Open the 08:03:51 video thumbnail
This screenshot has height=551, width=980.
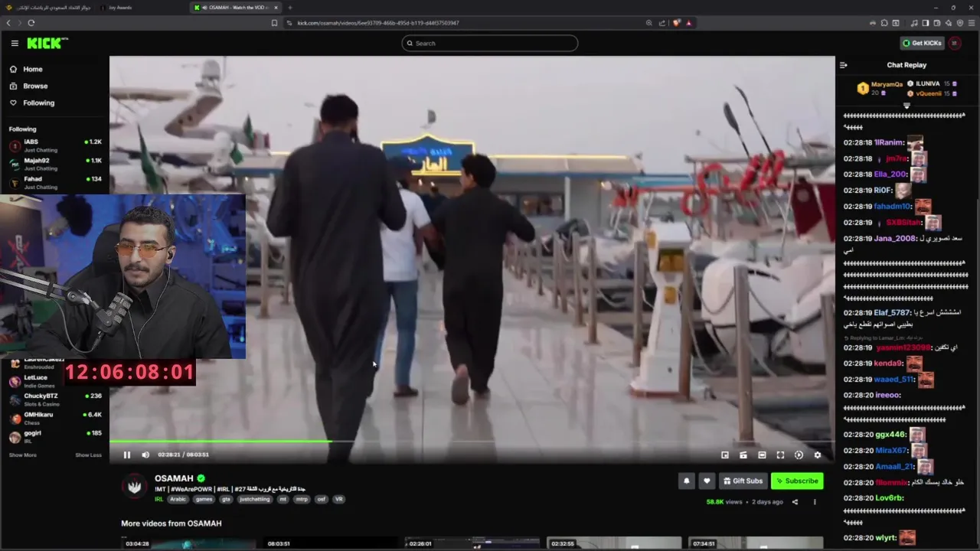point(332,542)
